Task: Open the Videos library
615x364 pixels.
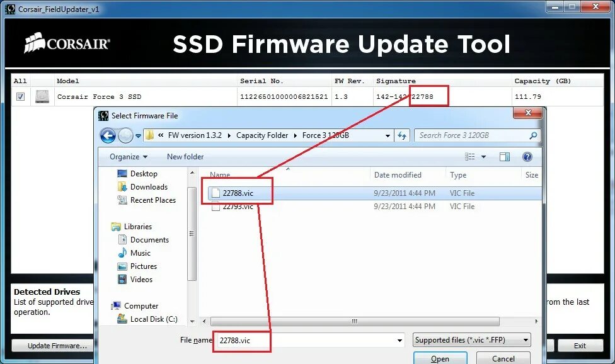Action: coord(141,280)
